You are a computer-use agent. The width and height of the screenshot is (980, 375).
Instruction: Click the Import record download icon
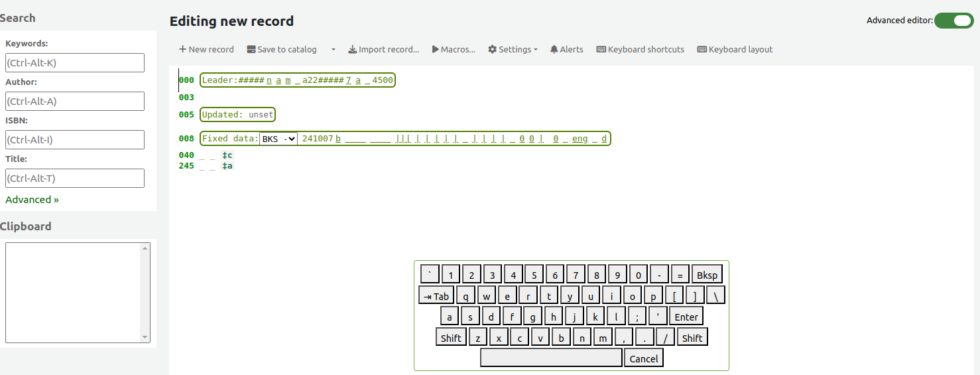[353, 49]
